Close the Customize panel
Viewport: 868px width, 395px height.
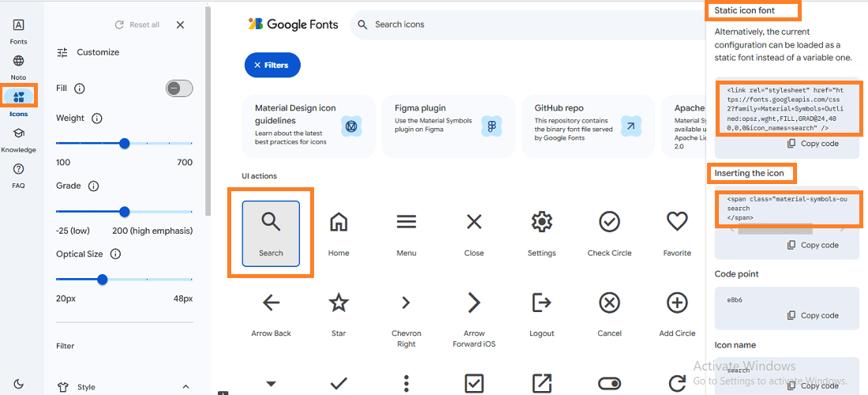tap(180, 25)
